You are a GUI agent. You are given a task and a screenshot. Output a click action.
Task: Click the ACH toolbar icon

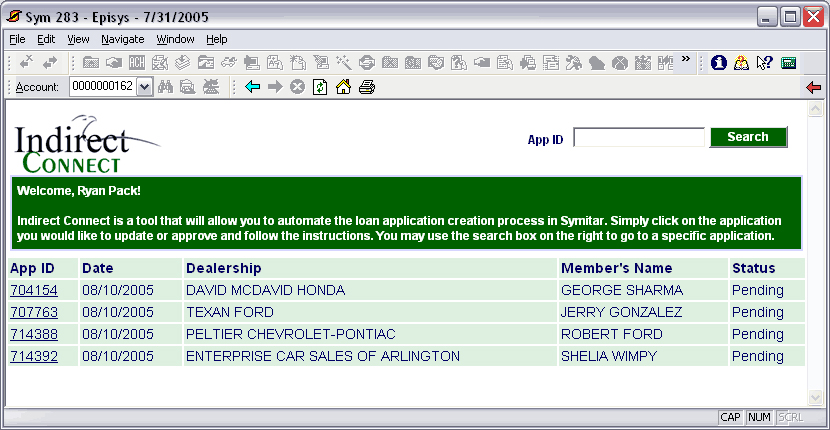click(x=137, y=63)
